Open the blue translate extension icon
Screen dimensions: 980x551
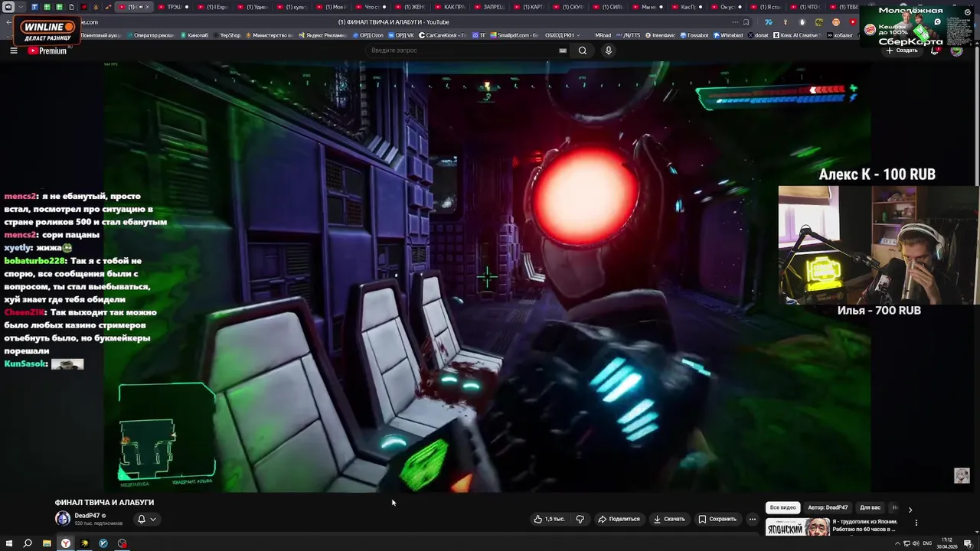click(769, 22)
